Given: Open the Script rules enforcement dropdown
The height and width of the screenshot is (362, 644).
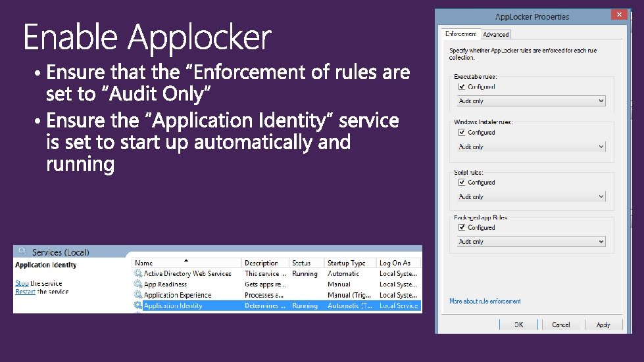Looking at the screenshot, I should pyautogui.click(x=531, y=197).
